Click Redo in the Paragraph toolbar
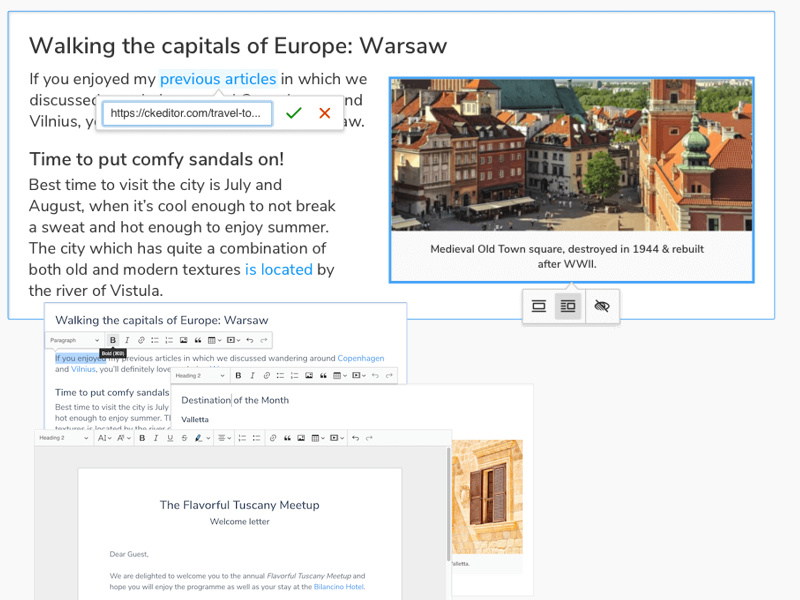The image size is (800, 600). coord(264,340)
